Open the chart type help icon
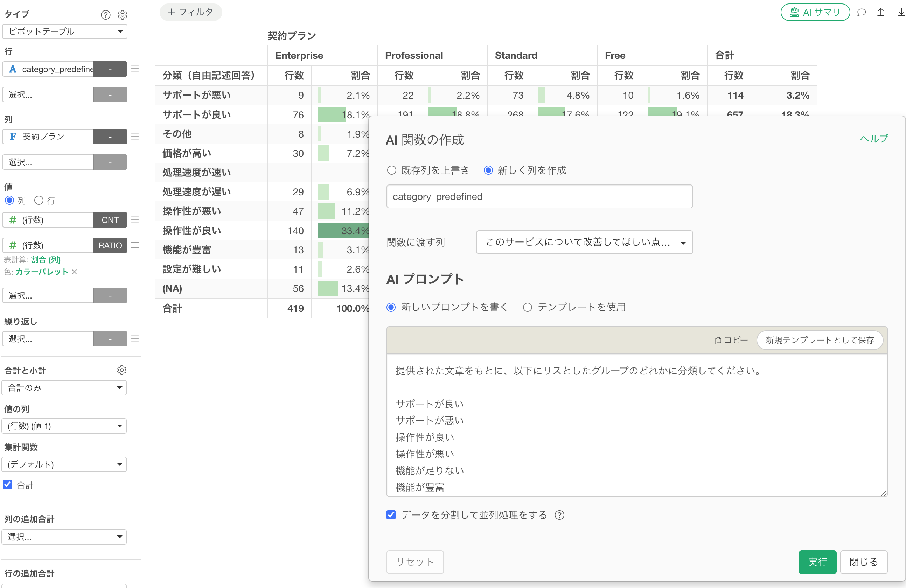The image size is (906, 588). click(105, 15)
